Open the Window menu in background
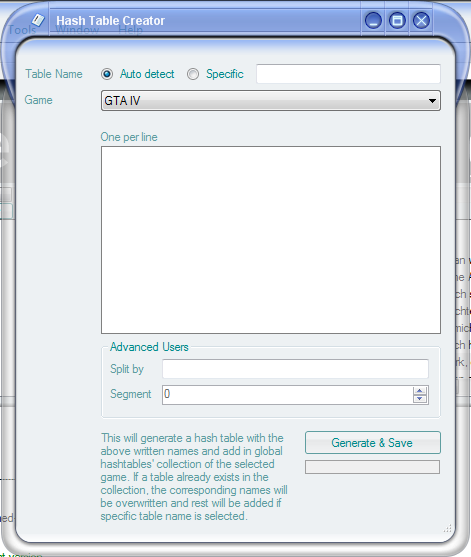Image resolution: width=471 pixels, height=557 pixels. (x=77, y=30)
